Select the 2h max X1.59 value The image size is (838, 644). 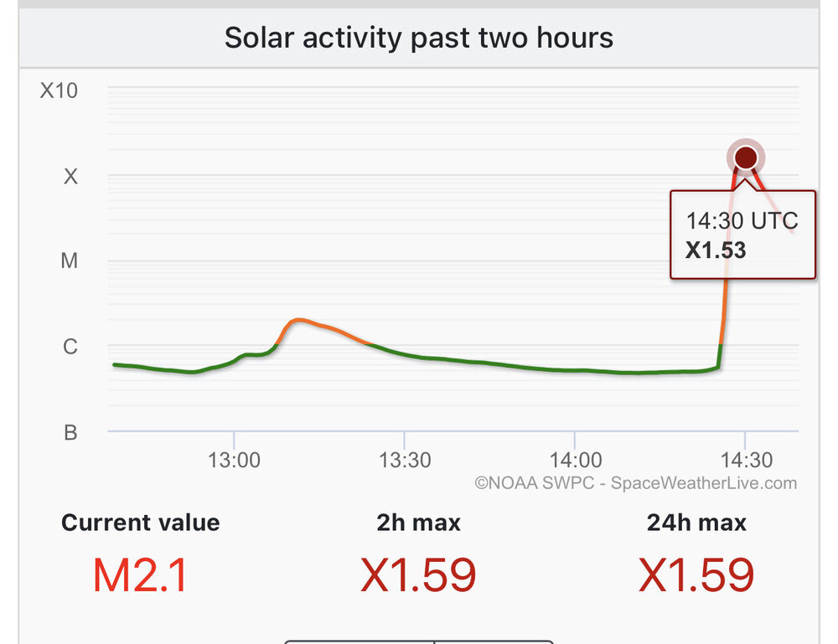point(418,575)
